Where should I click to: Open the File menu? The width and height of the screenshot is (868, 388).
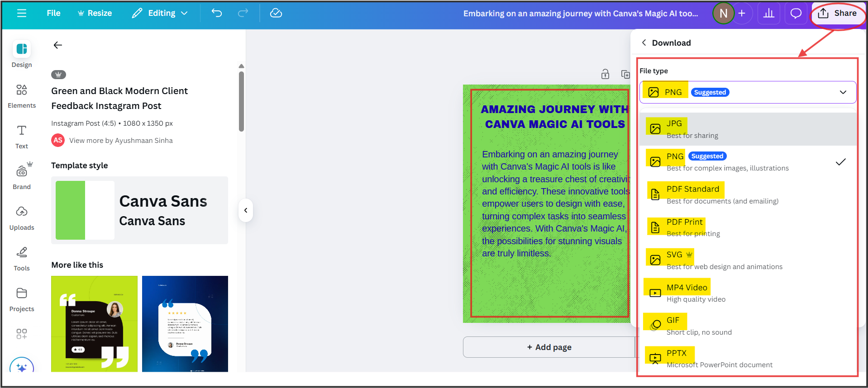53,13
